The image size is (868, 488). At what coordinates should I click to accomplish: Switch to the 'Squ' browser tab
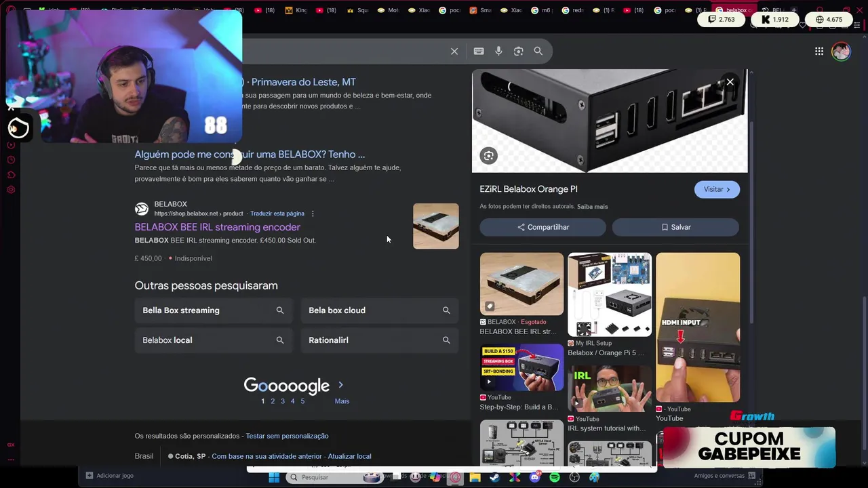[357, 10]
